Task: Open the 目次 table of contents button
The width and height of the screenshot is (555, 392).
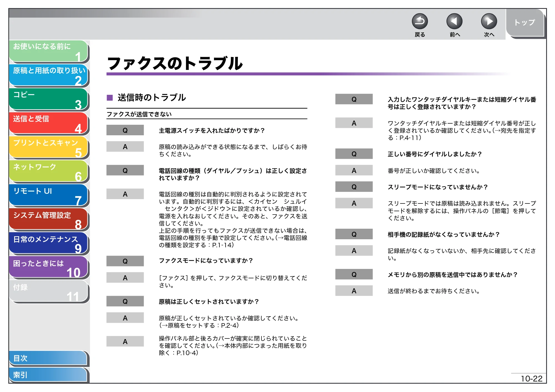Action: 48,358
